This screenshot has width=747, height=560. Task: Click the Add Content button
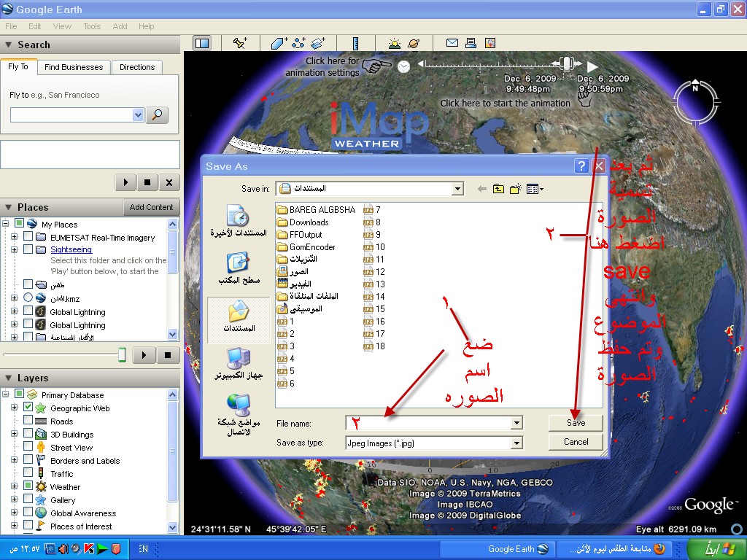(x=151, y=207)
